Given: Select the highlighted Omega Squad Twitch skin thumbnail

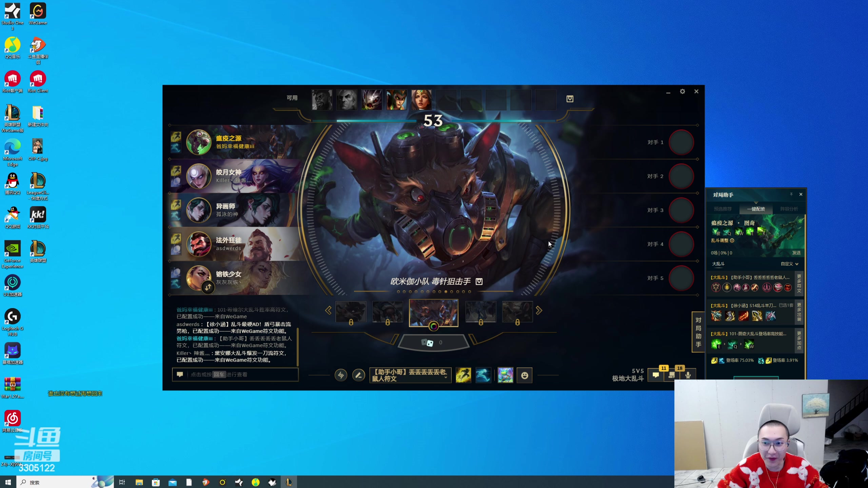Looking at the screenshot, I should tap(434, 313).
